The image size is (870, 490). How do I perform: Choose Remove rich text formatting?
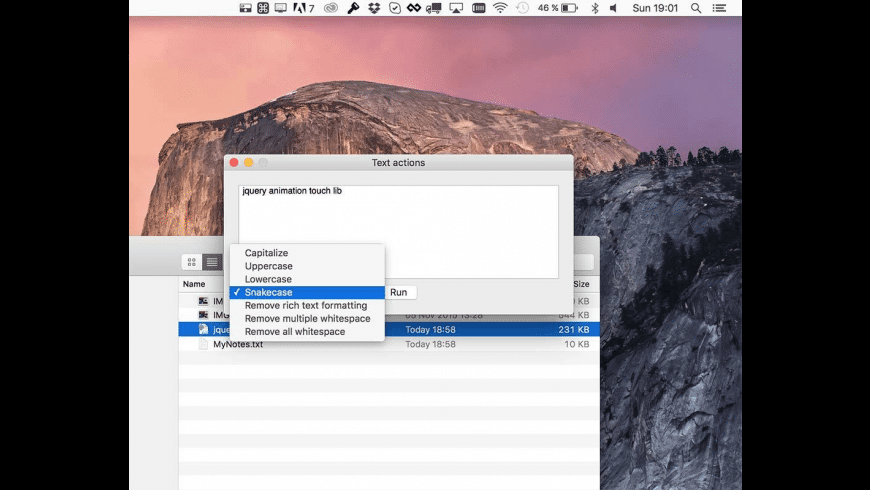pyautogui.click(x=307, y=306)
